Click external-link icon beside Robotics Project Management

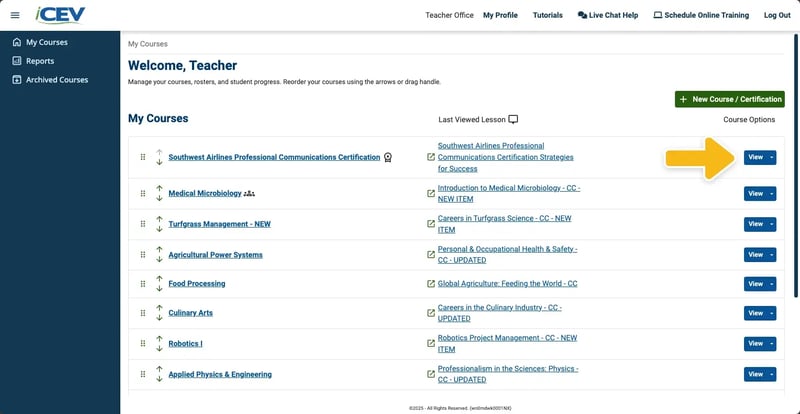pyautogui.click(x=431, y=343)
